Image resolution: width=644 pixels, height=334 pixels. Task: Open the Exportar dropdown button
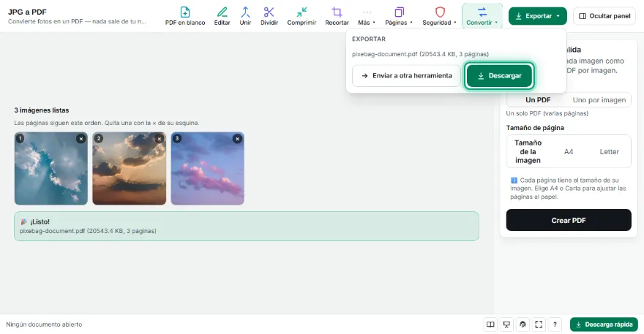(538, 16)
